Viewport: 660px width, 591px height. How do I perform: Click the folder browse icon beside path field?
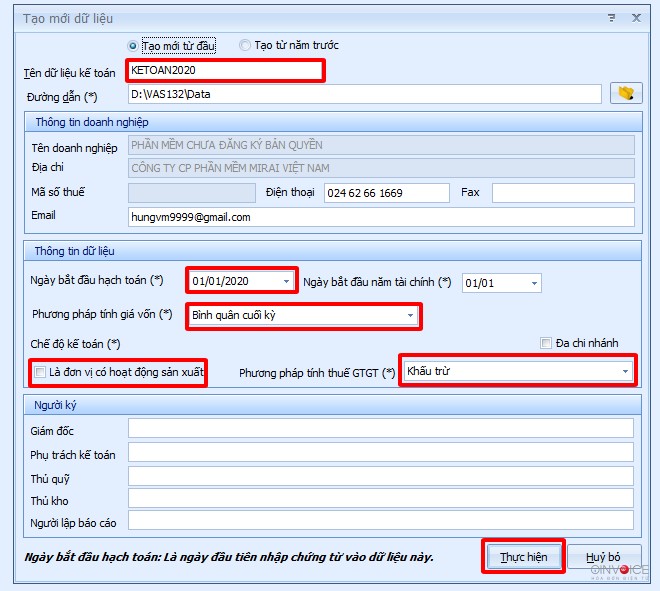(x=627, y=94)
